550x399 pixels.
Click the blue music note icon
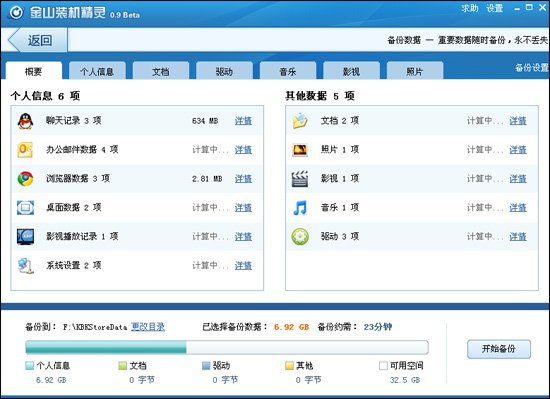point(300,208)
